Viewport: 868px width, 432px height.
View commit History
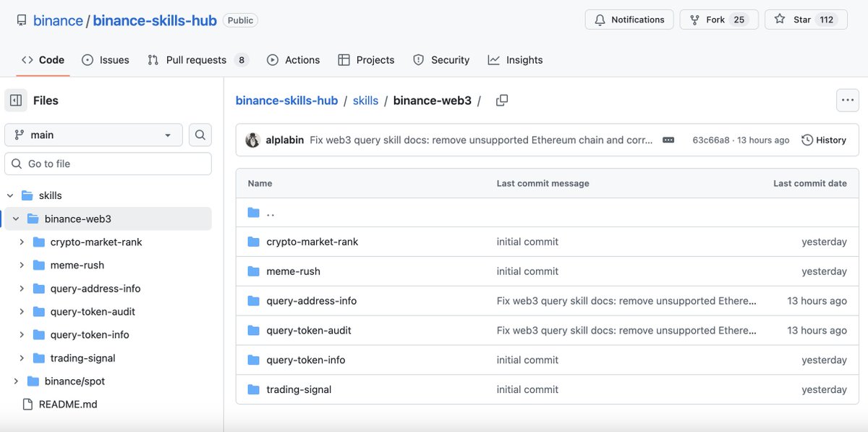pos(824,140)
